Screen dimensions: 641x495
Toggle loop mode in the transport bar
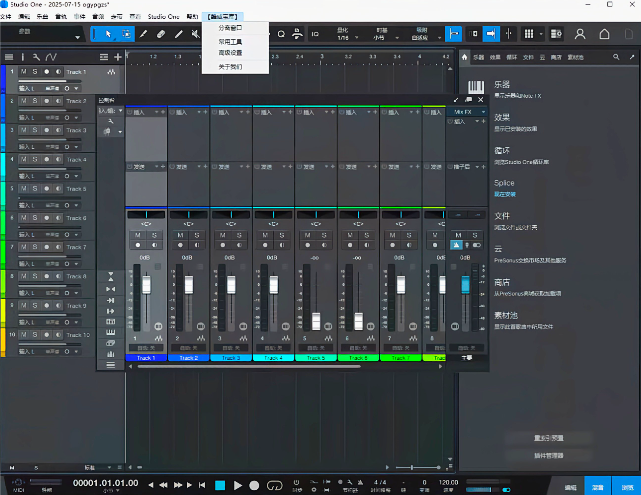(x=273, y=485)
